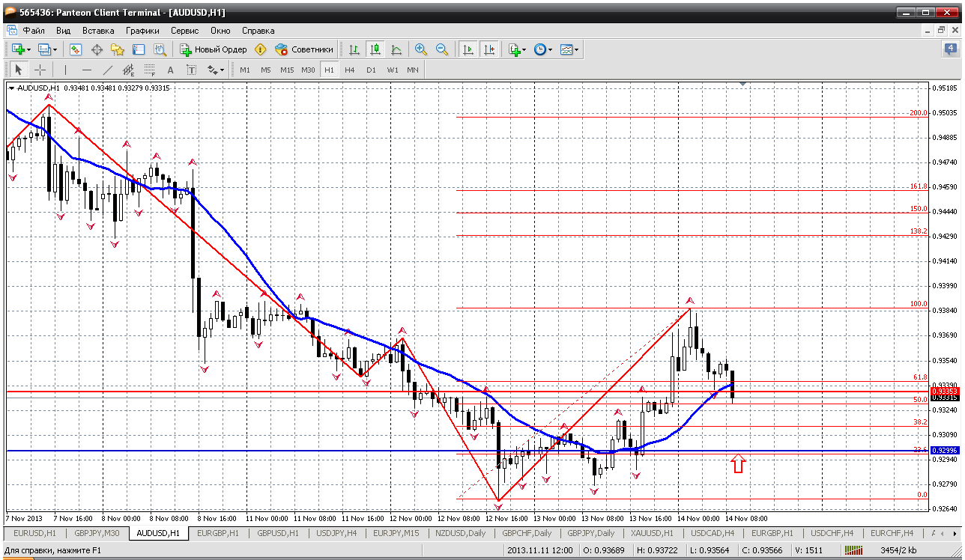Switch chart to line chart mode
Viewport: 965px width, 560px height.
(396, 49)
